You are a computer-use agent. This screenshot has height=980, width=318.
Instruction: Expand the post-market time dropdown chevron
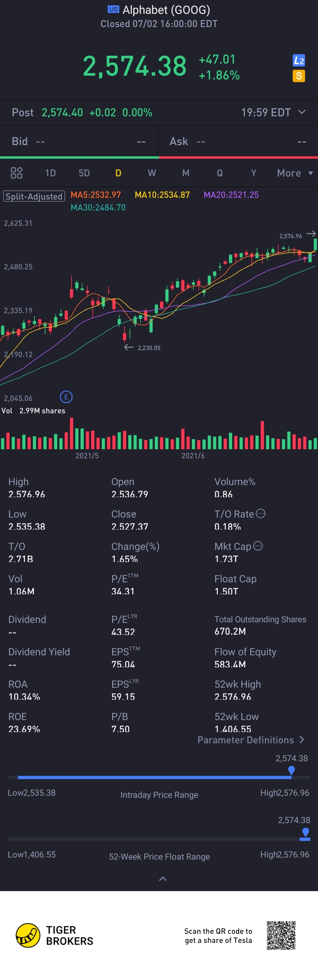pos(302,112)
